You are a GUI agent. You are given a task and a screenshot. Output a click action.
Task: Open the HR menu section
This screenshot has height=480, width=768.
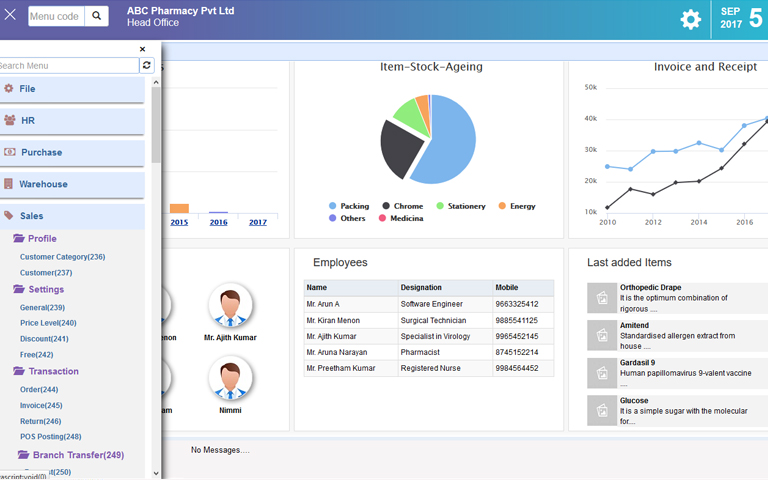(x=72, y=121)
